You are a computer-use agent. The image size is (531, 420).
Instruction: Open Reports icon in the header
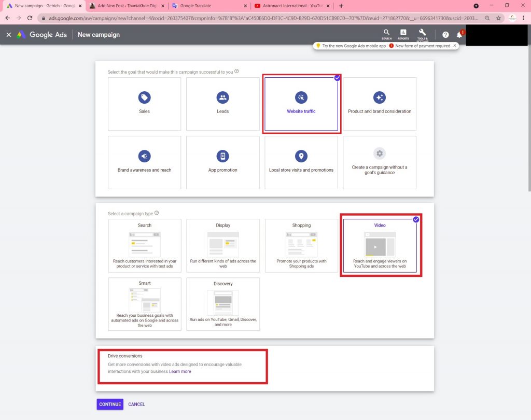pos(403,33)
